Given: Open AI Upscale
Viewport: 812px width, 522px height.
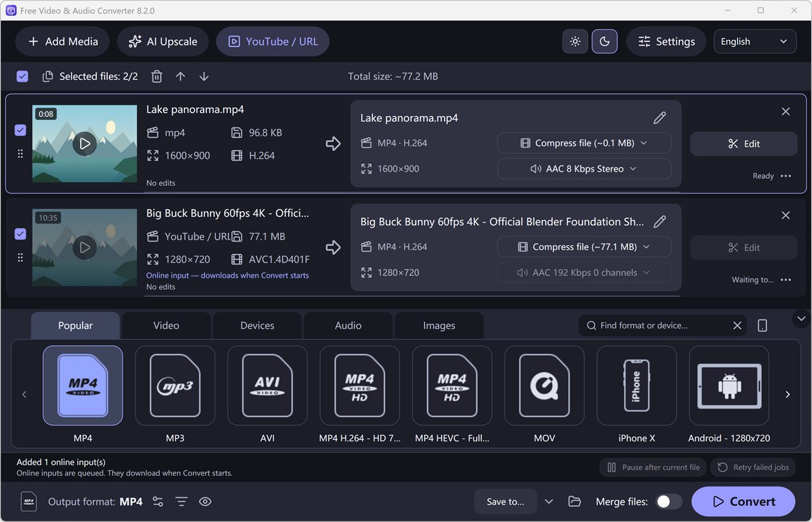Looking at the screenshot, I should click(162, 41).
